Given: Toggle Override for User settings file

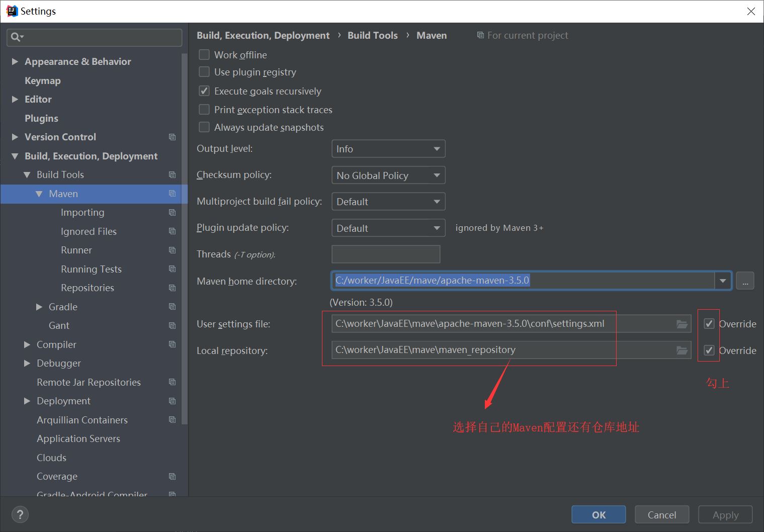Looking at the screenshot, I should coord(709,324).
